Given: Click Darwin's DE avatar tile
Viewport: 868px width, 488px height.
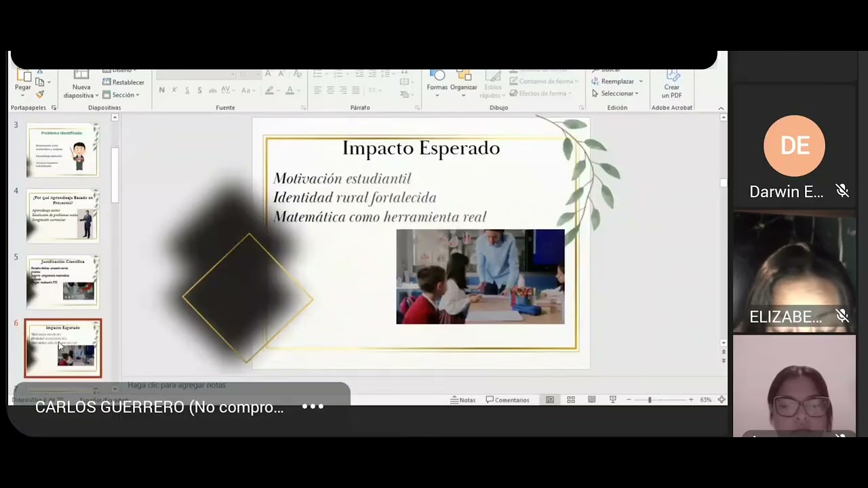Looking at the screenshot, I should click(794, 146).
